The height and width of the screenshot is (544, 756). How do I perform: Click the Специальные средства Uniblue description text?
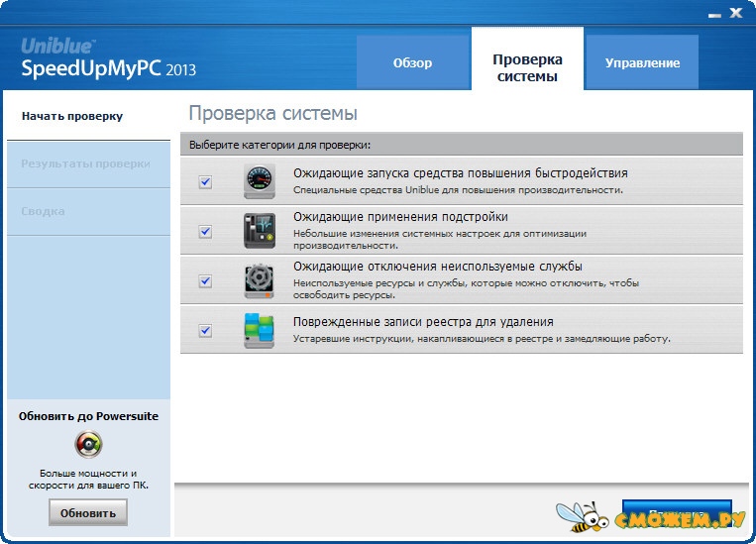[x=458, y=190]
